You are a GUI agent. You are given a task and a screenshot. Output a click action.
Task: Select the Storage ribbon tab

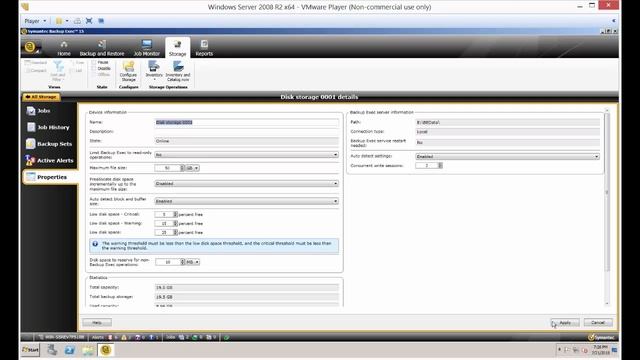tap(178, 48)
